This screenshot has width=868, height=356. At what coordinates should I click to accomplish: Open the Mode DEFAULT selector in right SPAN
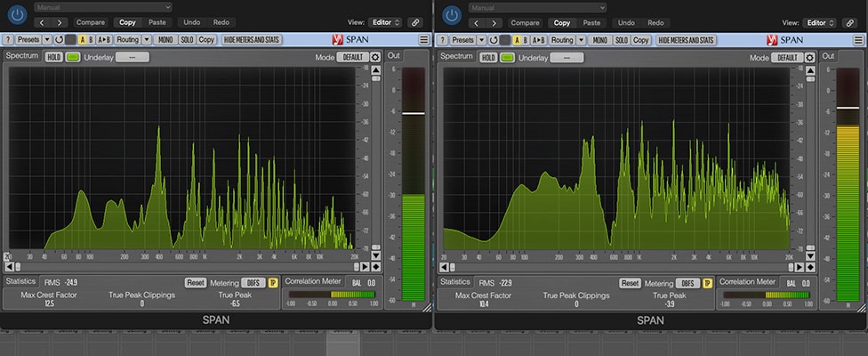pos(787,58)
